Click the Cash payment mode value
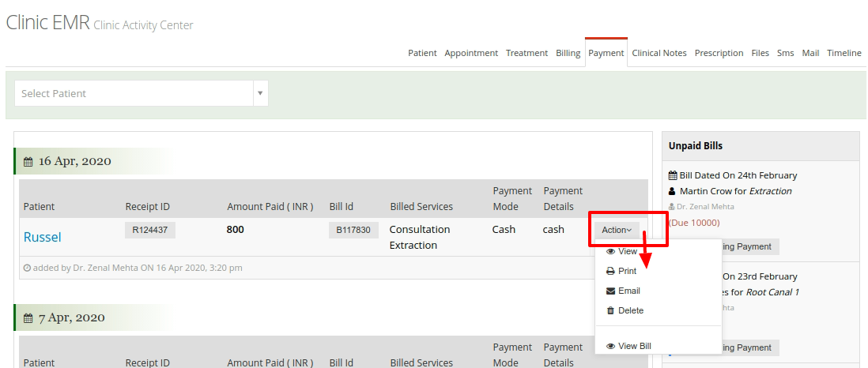 pos(504,229)
